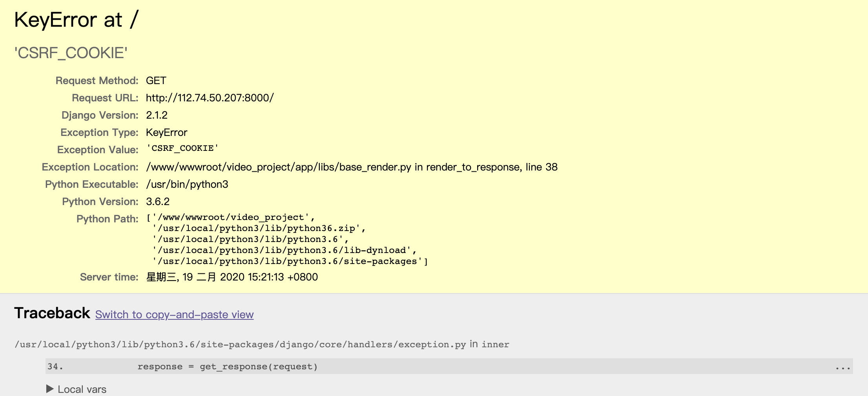Select Django Version value 2.1.2
The width and height of the screenshot is (868, 396).
point(157,115)
